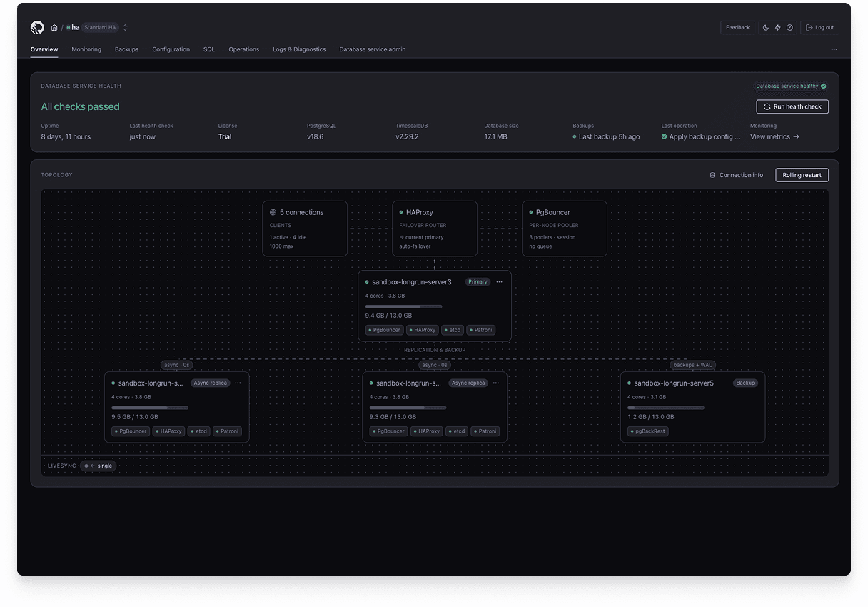Screen dimensions: 868x607
Task: Click the sandbox-longrun-server3 node title
Action: tap(412, 282)
